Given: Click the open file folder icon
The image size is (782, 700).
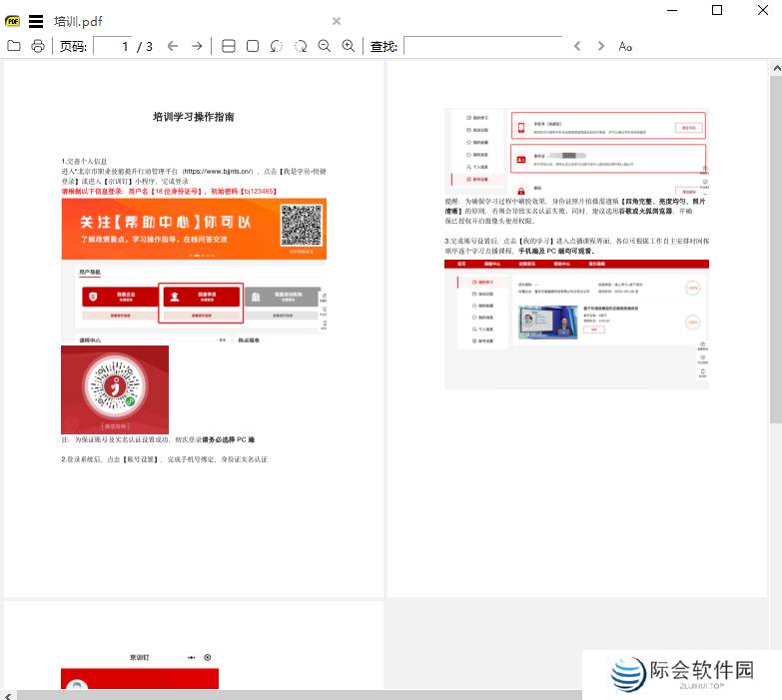Looking at the screenshot, I should [13, 46].
